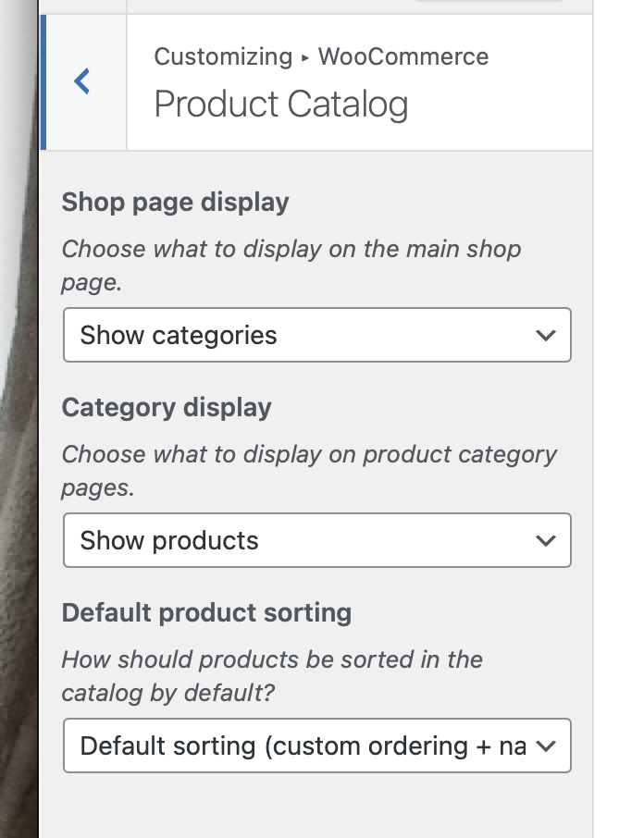Open the Show categories dropdown
Image resolution: width=644 pixels, height=838 pixels.
click(x=316, y=335)
